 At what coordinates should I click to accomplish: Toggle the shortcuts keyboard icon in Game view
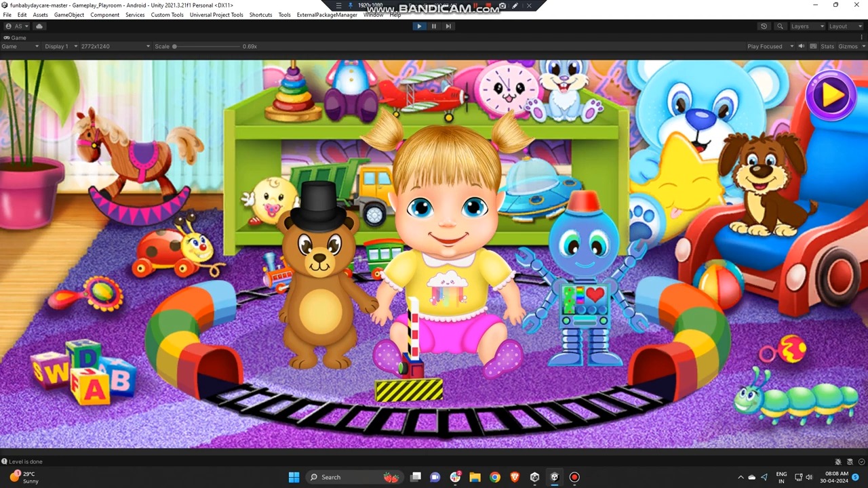point(812,46)
